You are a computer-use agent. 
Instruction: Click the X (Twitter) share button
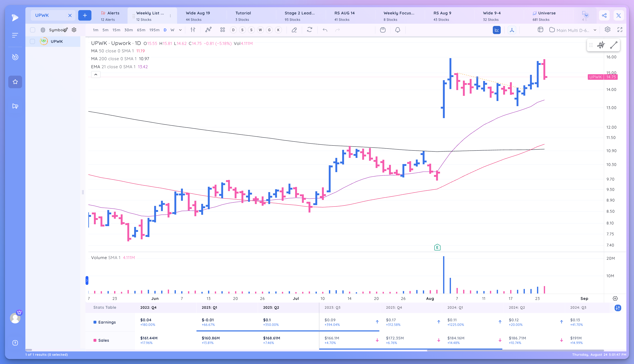pyautogui.click(x=619, y=15)
